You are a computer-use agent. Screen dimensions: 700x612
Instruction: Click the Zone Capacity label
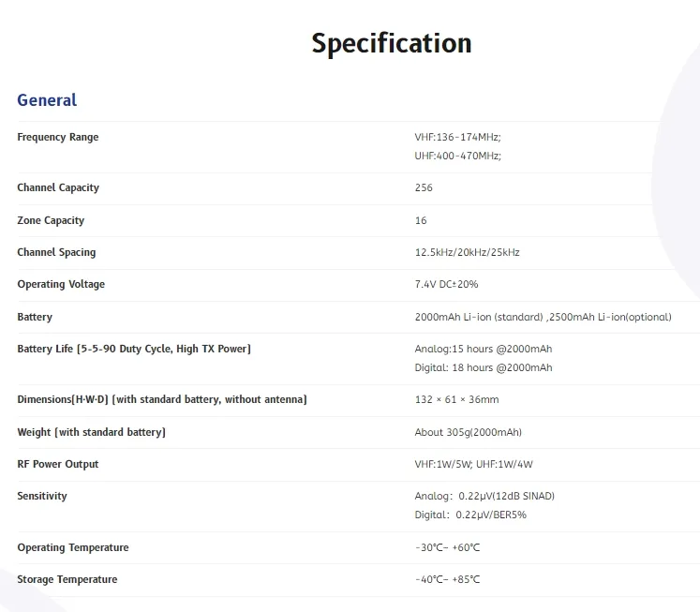(51, 220)
